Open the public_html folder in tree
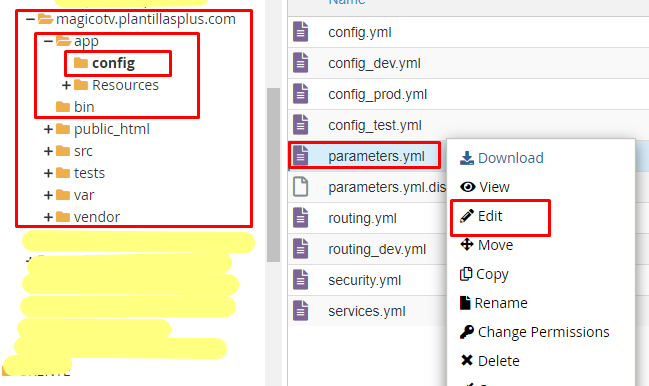This screenshot has height=386, width=649. (x=112, y=129)
